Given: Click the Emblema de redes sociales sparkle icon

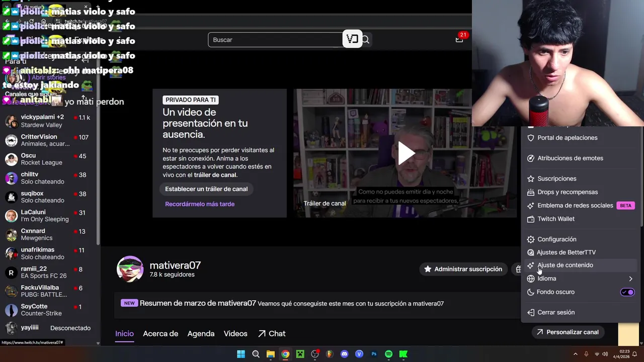Looking at the screenshot, I should click(x=530, y=206).
